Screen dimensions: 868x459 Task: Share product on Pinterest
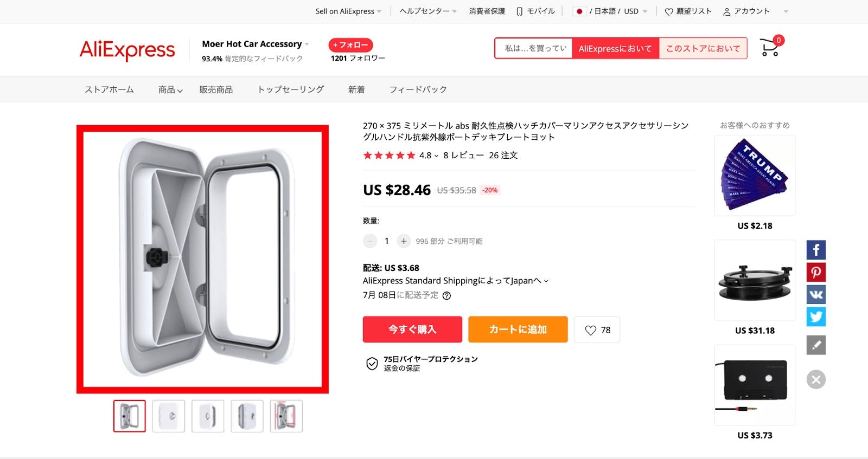click(816, 272)
